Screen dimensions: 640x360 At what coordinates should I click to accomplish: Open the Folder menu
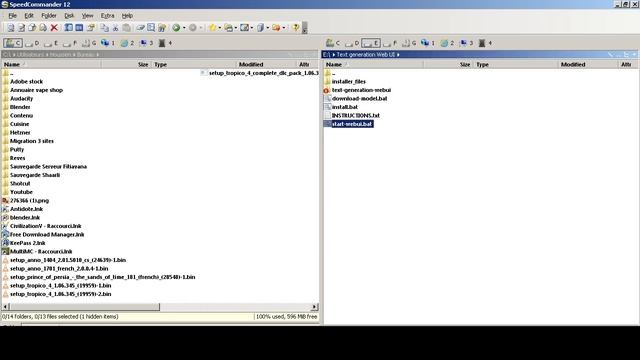click(x=49, y=16)
